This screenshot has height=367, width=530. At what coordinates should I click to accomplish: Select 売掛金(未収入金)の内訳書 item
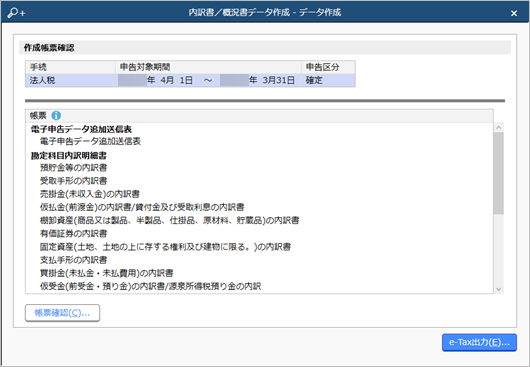[90, 194]
